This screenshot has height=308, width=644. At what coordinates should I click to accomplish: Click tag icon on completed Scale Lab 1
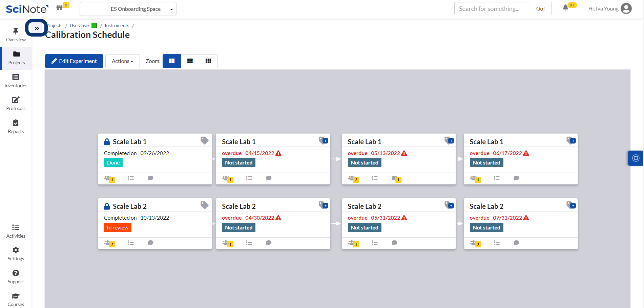pyautogui.click(x=204, y=140)
